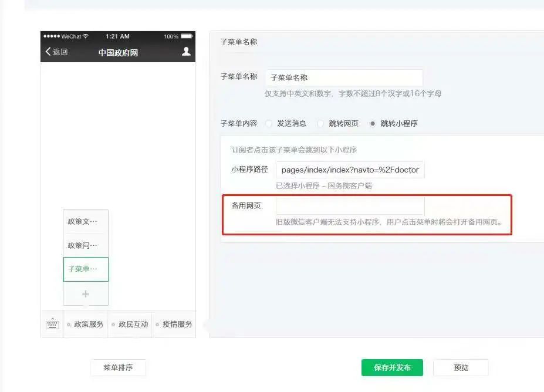Click the 保存并发布 green button

392,368
